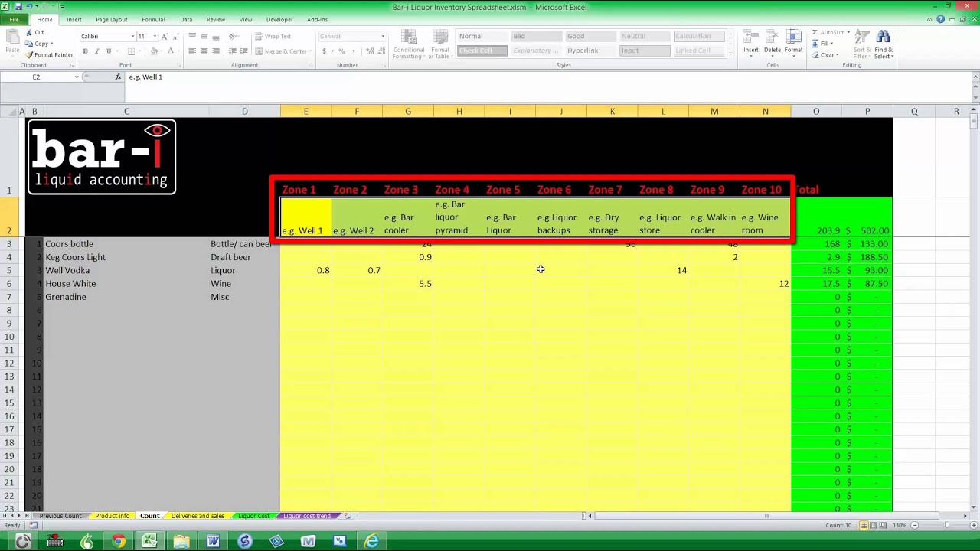Set Top Align for cell contents
The height and width of the screenshot is (551, 980).
pyautogui.click(x=192, y=37)
